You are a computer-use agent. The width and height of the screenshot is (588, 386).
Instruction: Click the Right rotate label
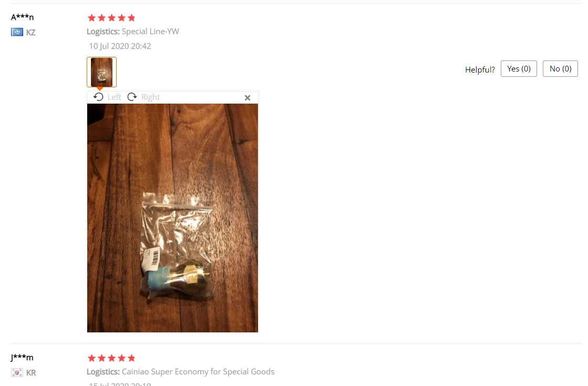coord(150,97)
